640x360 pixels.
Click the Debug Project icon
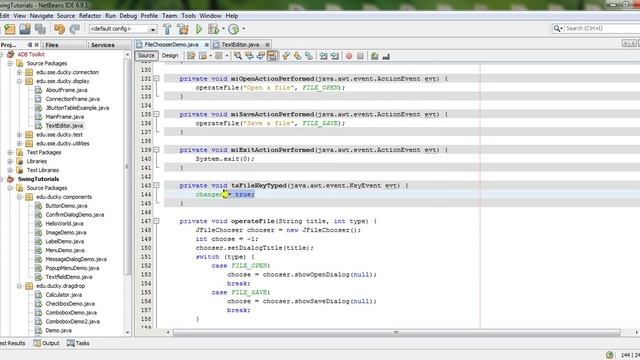click(213, 29)
